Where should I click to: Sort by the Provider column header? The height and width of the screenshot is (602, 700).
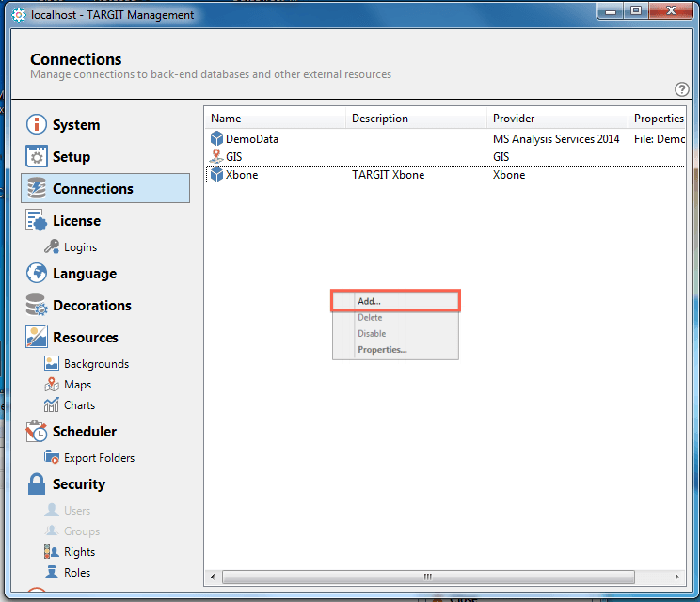557,119
